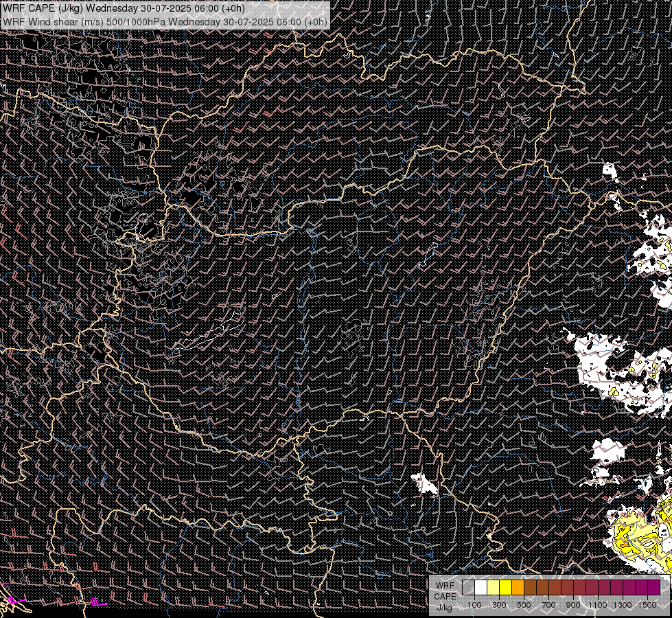The width and height of the screenshot is (672, 618).
Task: Click the legend value '500'
Action: (524, 605)
